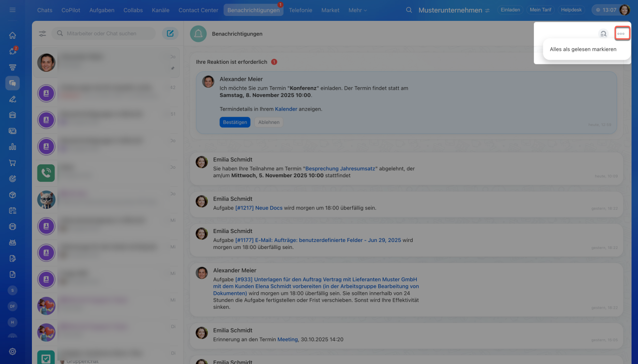Click the Mein Tarif button

pyautogui.click(x=540, y=10)
